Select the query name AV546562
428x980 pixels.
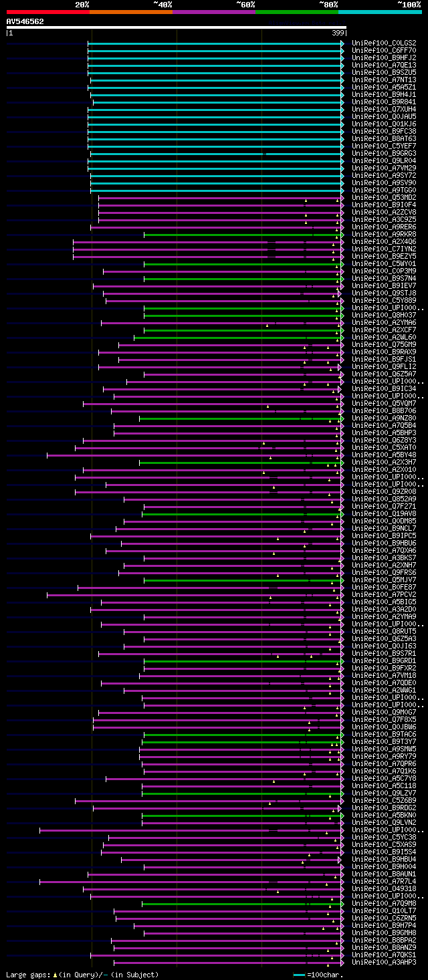(x=25, y=21)
